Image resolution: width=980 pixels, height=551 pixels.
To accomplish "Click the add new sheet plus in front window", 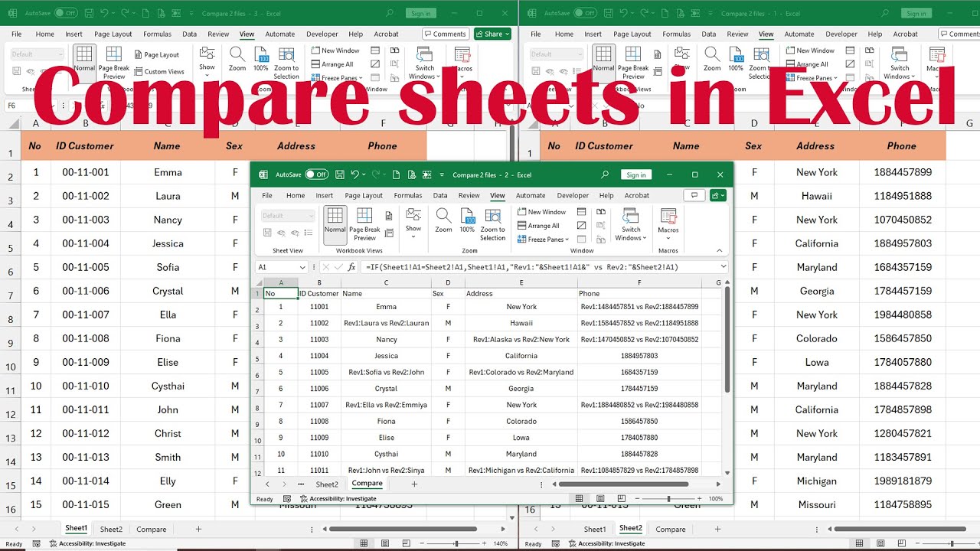I will click(414, 484).
